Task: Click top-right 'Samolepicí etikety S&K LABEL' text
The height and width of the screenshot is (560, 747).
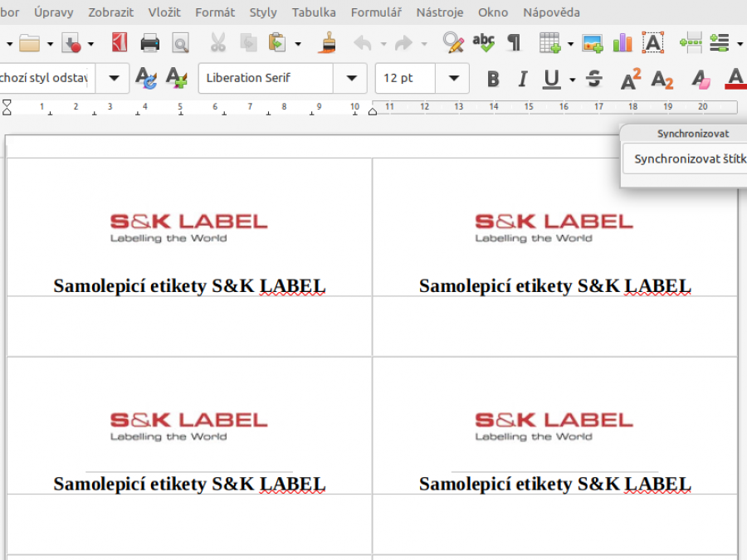Action: [x=554, y=285]
